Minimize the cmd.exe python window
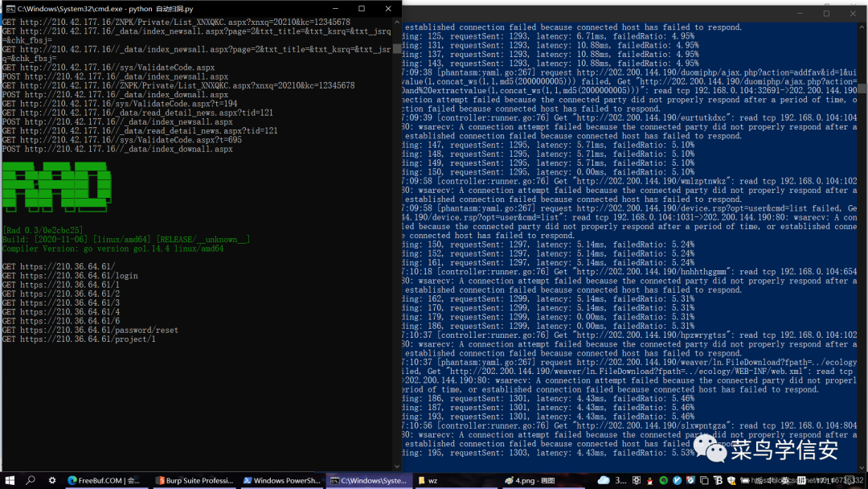 (335, 8)
